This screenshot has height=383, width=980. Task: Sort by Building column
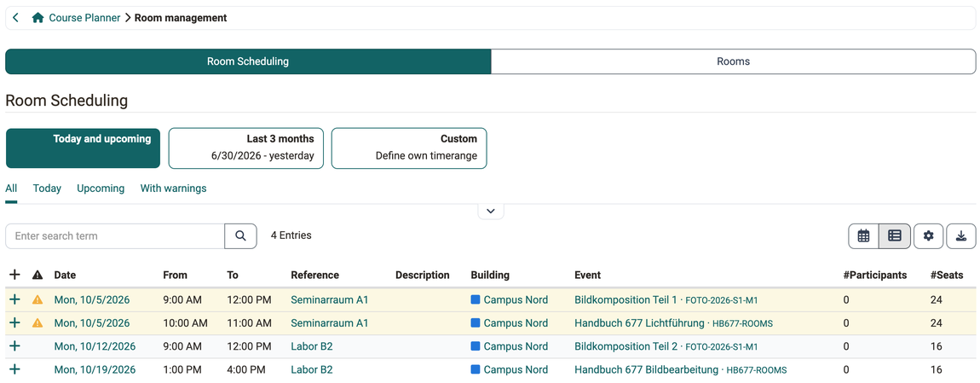point(490,275)
